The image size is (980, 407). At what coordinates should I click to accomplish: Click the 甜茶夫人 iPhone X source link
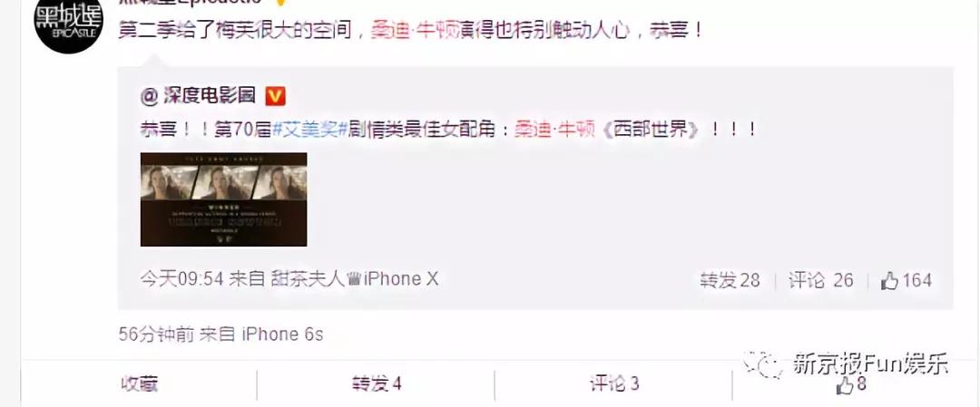point(355,279)
